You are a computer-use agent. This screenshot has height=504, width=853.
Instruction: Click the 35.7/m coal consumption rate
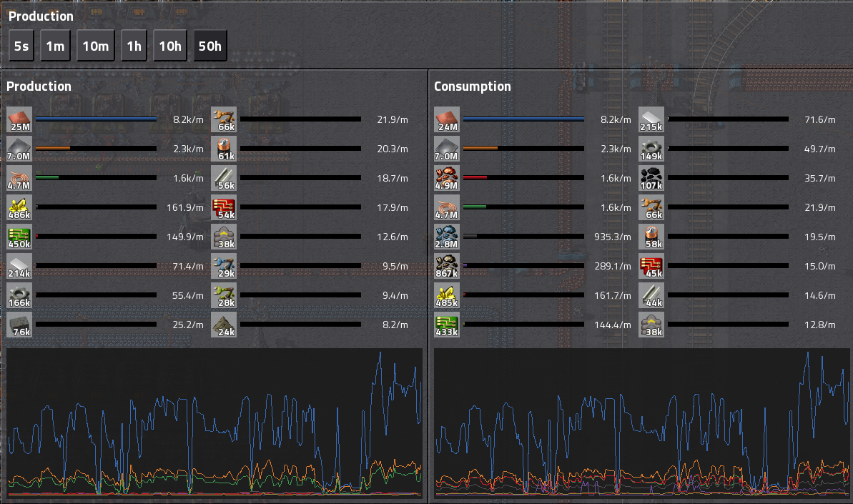pos(820,178)
